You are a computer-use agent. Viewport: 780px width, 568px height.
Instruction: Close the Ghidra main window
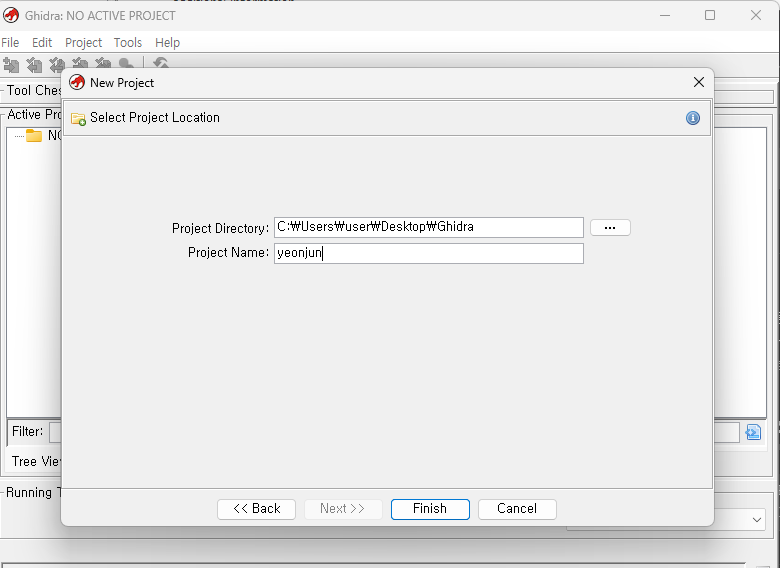point(756,15)
